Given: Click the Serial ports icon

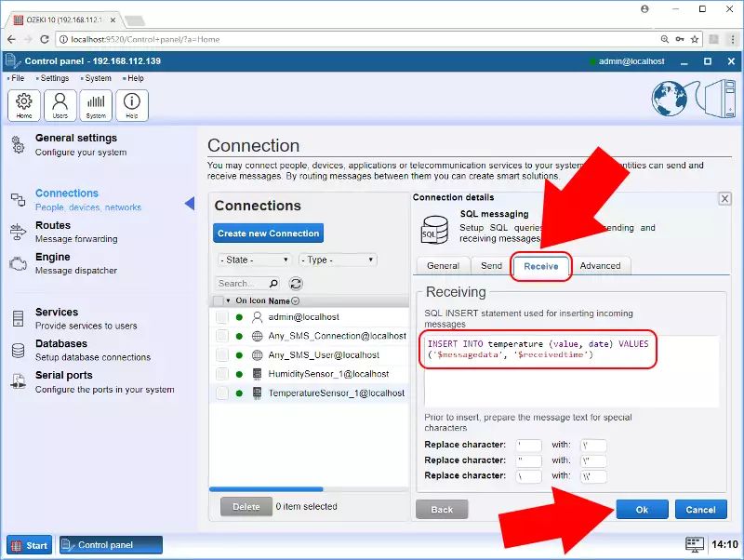Looking at the screenshot, I should coord(18,381).
